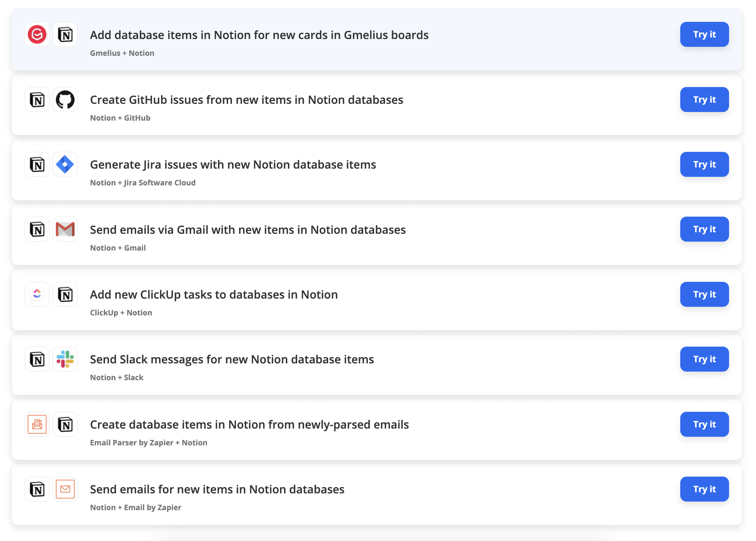The image size is (756, 541).
Task: Click the blue Jira diamond icon
Action: tap(65, 165)
